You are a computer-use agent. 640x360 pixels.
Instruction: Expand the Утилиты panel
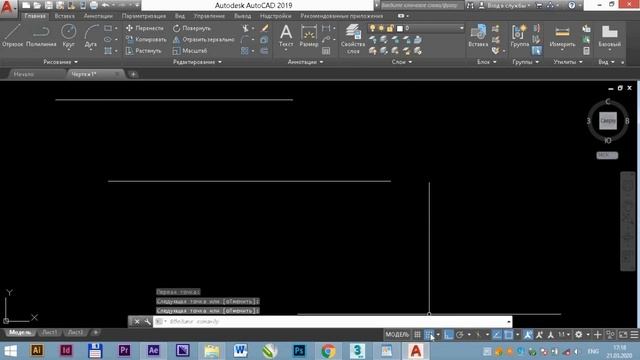[568, 62]
